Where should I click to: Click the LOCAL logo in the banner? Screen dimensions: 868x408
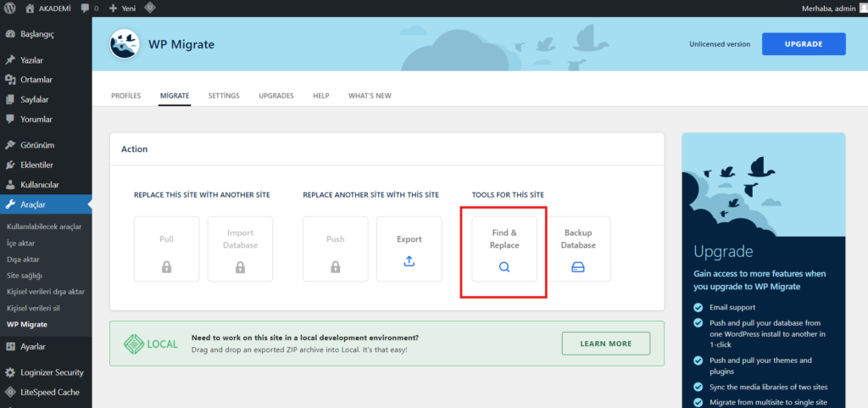151,344
